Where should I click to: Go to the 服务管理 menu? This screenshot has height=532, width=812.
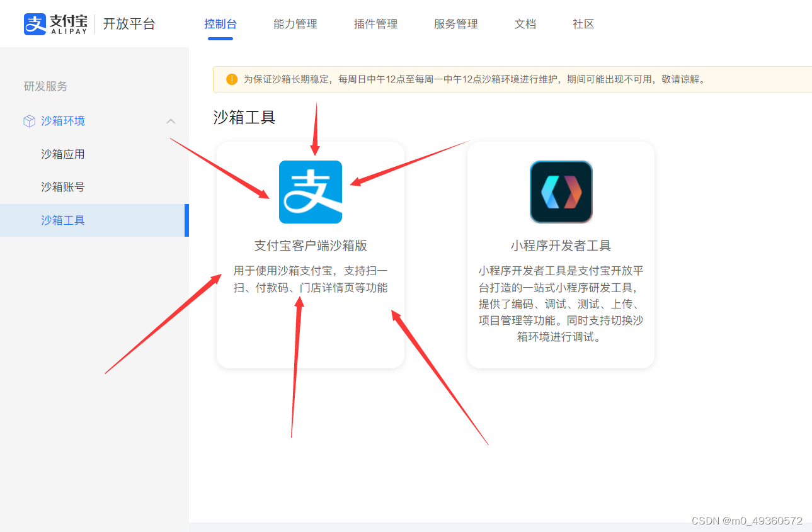point(456,24)
